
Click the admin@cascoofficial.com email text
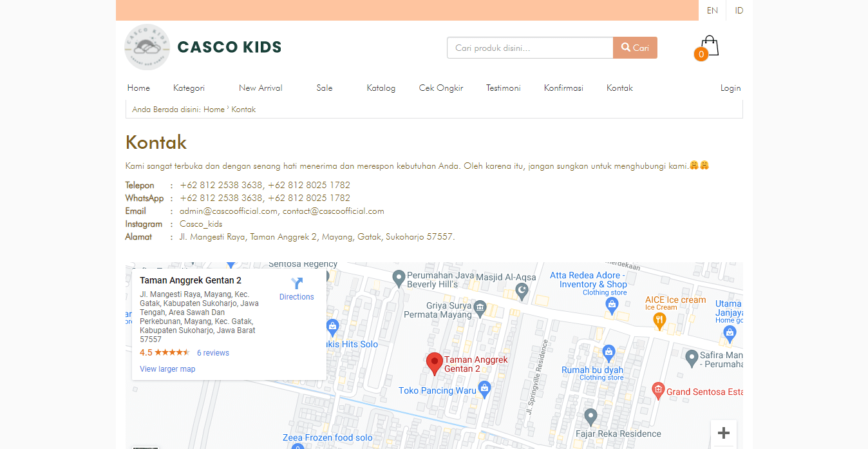(x=229, y=211)
